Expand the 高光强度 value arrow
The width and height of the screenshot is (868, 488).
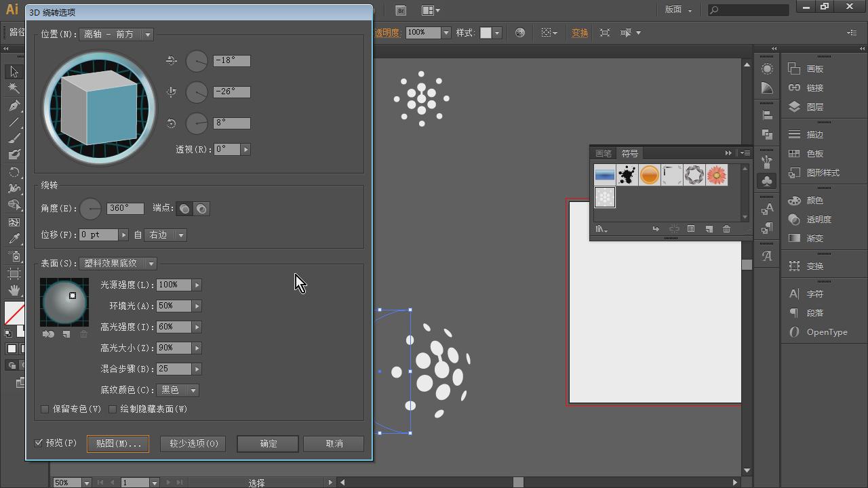click(197, 327)
